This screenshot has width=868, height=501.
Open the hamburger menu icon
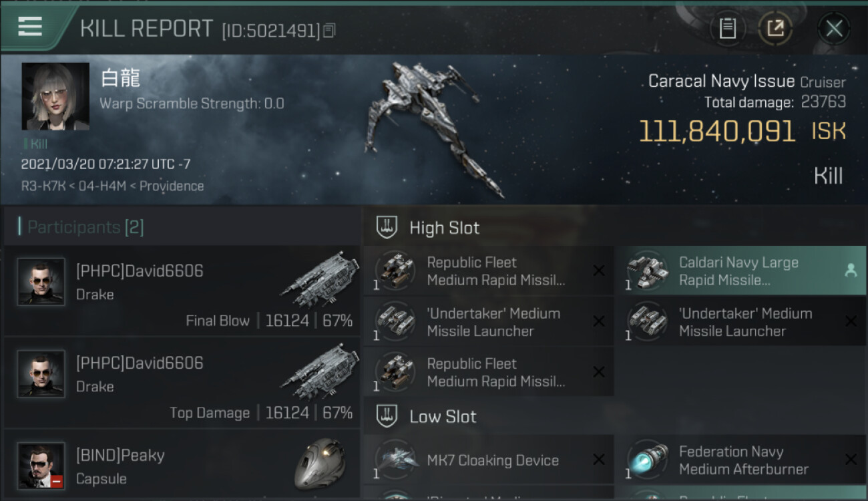[29, 27]
